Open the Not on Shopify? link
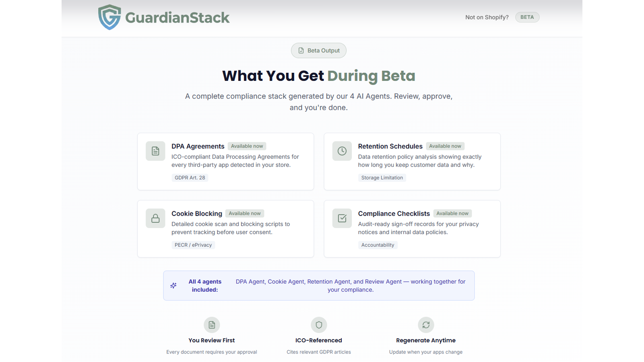 (487, 17)
